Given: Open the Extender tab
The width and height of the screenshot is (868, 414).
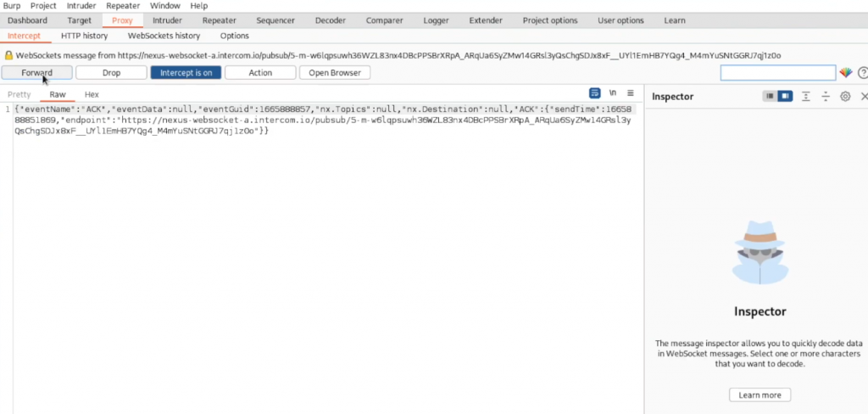Looking at the screenshot, I should [x=486, y=20].
